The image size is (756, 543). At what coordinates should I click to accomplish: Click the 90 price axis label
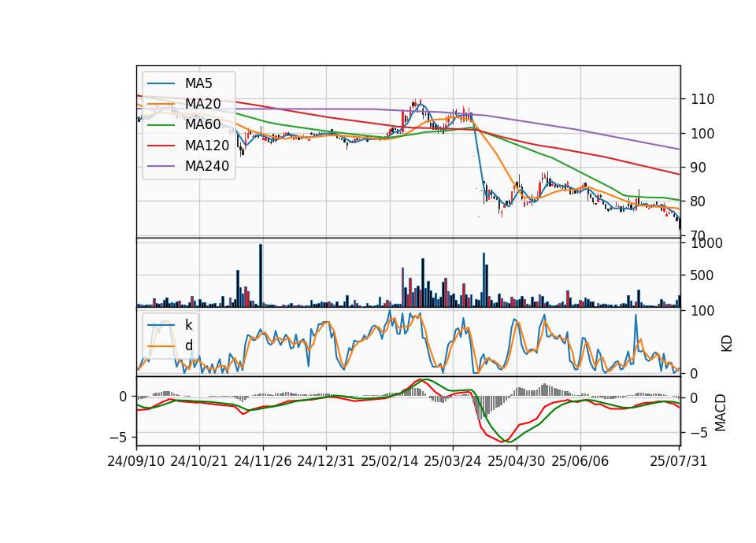(x=699, y=168)
